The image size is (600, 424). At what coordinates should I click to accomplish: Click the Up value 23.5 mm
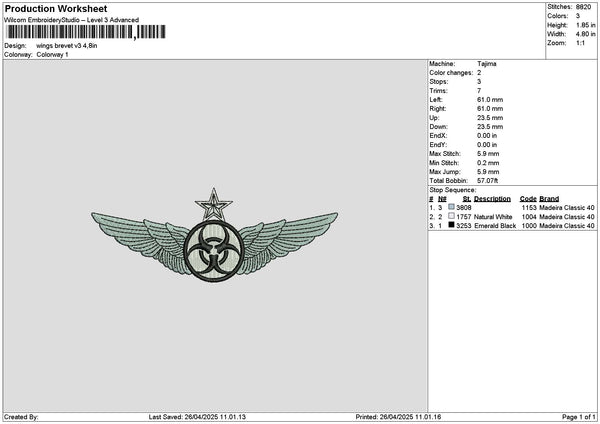tap(490, 118)
